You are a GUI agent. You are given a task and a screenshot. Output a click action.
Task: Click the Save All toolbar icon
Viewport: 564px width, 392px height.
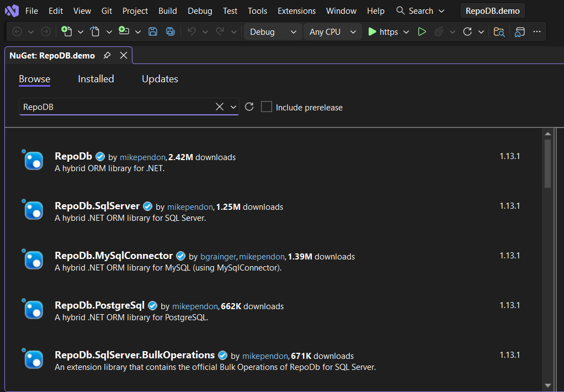point(171,32)
